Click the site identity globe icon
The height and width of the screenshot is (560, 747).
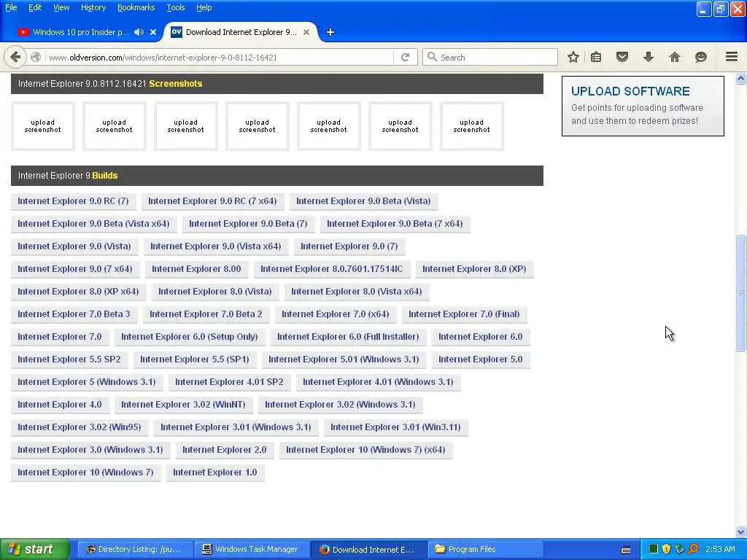coord(36,57)
